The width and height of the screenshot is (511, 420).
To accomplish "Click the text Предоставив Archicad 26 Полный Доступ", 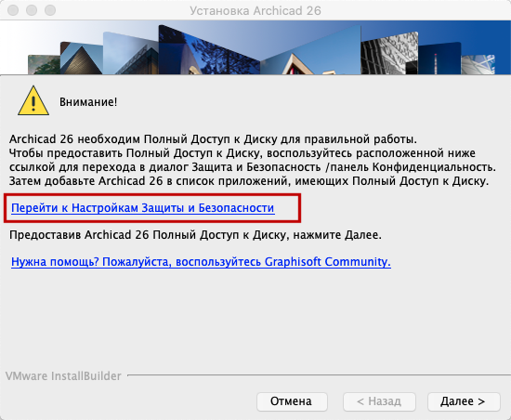I will pyautogui.click(x=195, y=235).
